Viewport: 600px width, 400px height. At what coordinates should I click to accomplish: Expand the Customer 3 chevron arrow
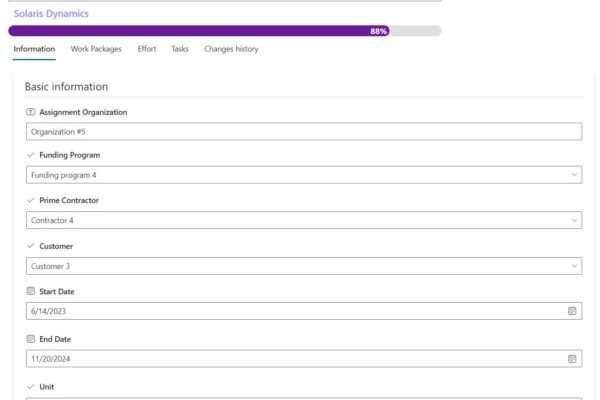(574, 266)
